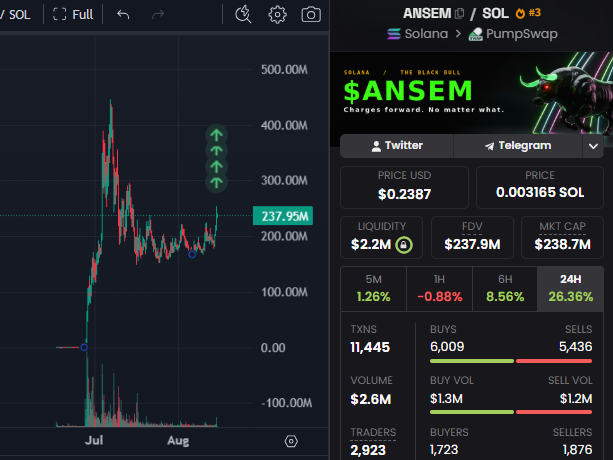The width and height of the screenshot is (613, 460).
Task: Expand more social links chevron
Action: pos(593,146)
